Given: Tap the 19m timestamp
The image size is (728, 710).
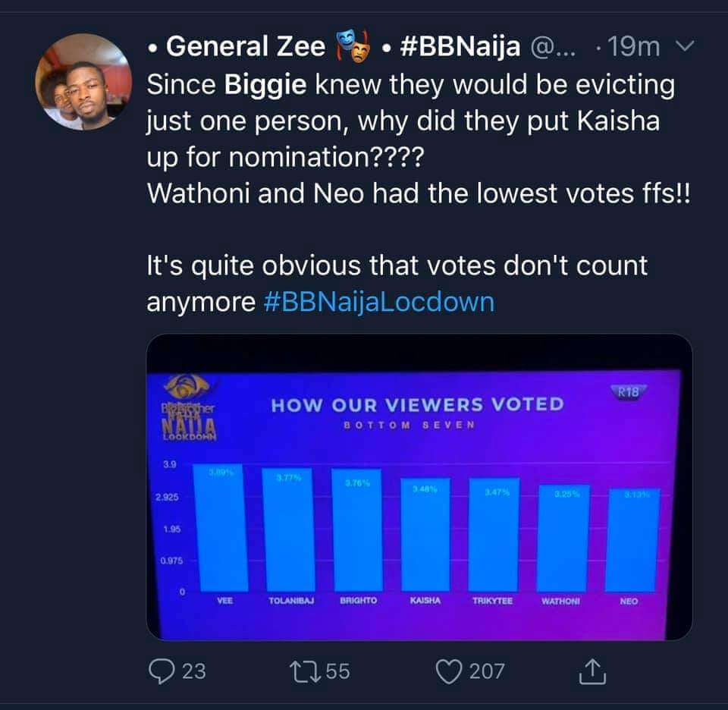Looking at the screenshot, I should tap(633, 46).
